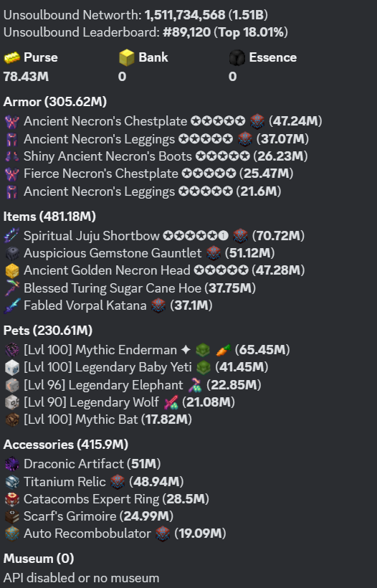
Task: Click the Mythic Enderman pet icon
Action: pos(12,350)
